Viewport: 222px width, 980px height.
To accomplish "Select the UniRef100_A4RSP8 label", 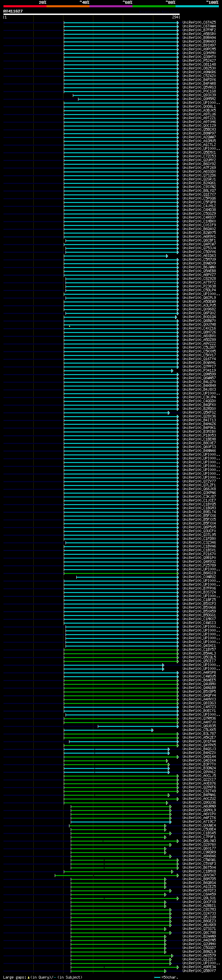I will pyautogui.click(x=199, y=673).
